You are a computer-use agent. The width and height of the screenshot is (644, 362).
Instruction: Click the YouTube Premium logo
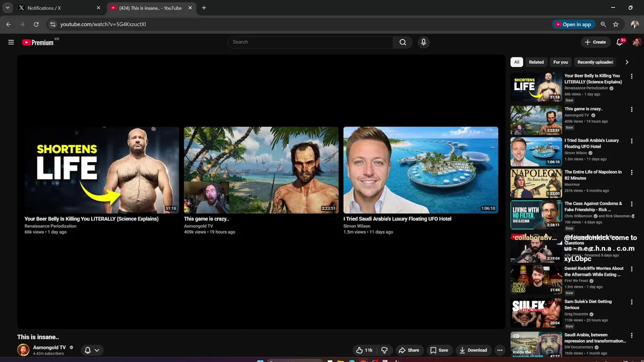pos(38,42)
